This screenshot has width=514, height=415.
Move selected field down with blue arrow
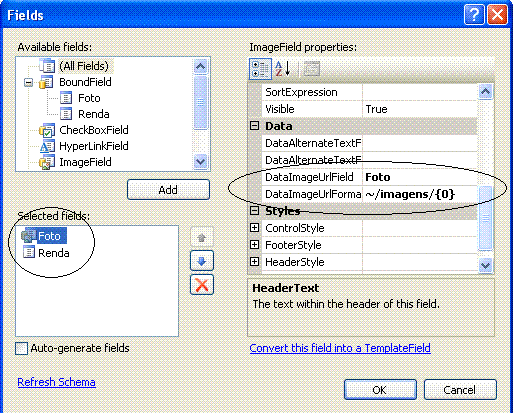pos(202,261)
